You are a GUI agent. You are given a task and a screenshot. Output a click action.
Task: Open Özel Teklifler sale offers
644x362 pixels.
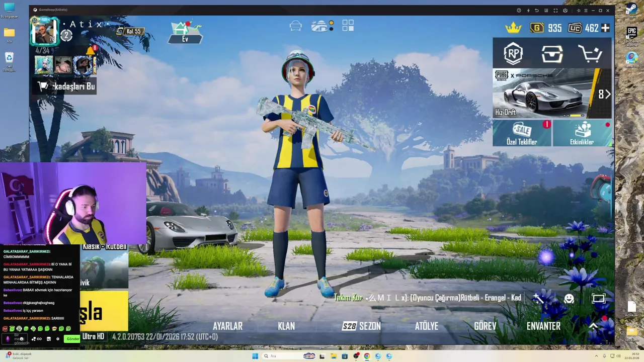[x=522, y=133]
